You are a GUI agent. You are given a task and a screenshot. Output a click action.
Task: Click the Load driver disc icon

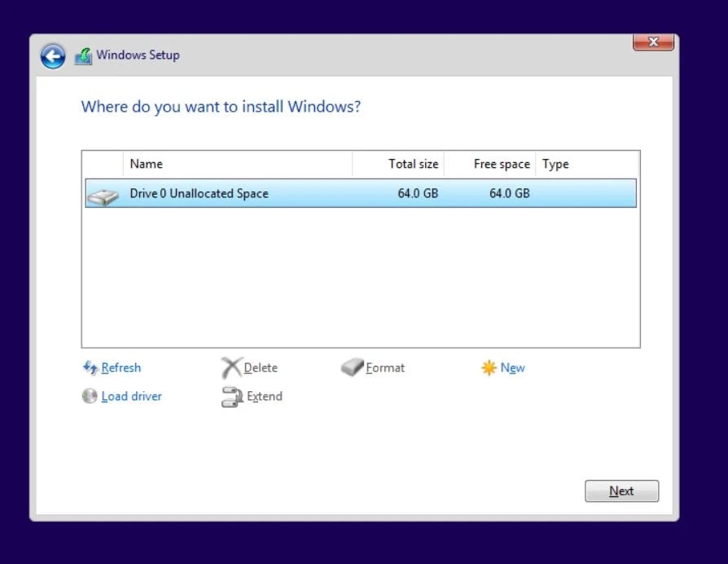click(90, 396)
